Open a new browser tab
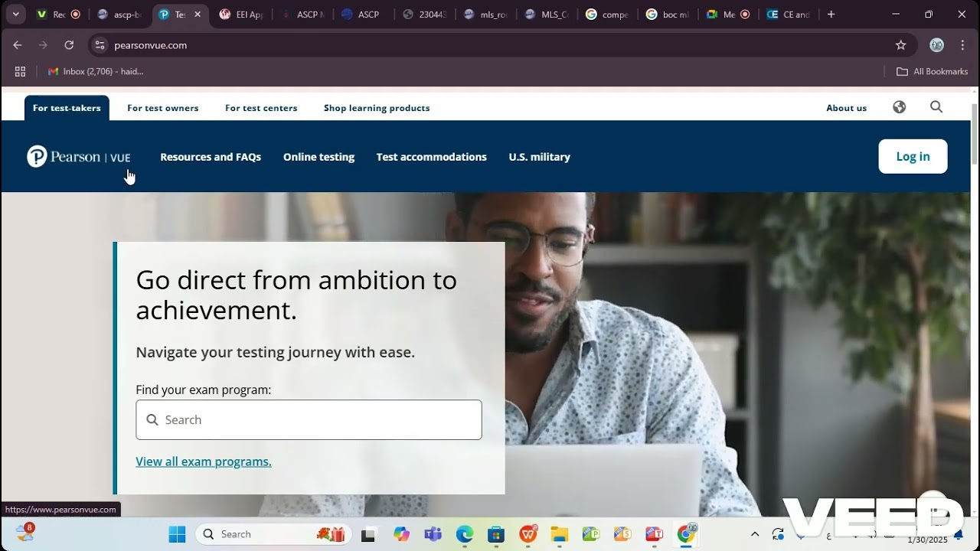This screenshot has width=980, height=551. [831, 14]
